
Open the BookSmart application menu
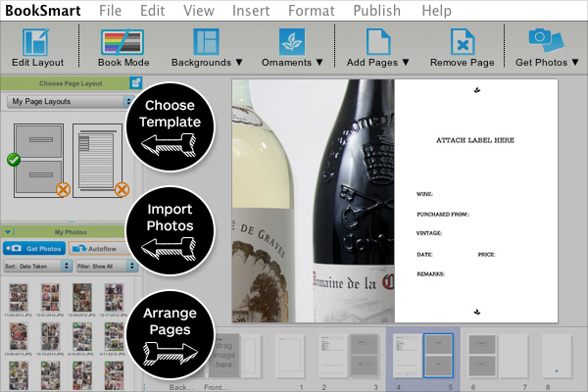click(43, 11)
